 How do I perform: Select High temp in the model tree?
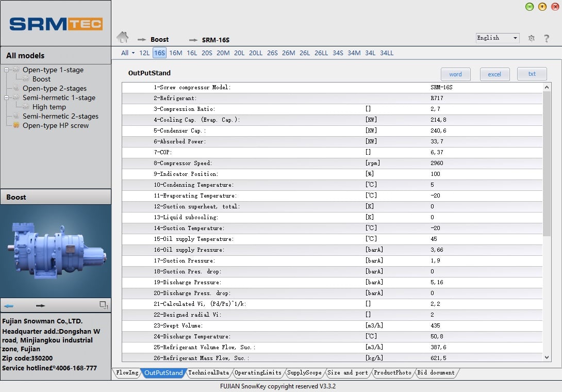[49, 107]
